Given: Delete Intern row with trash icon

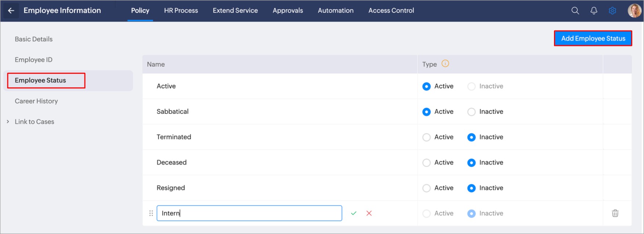Looking at the screenshot, I should 615,213.
